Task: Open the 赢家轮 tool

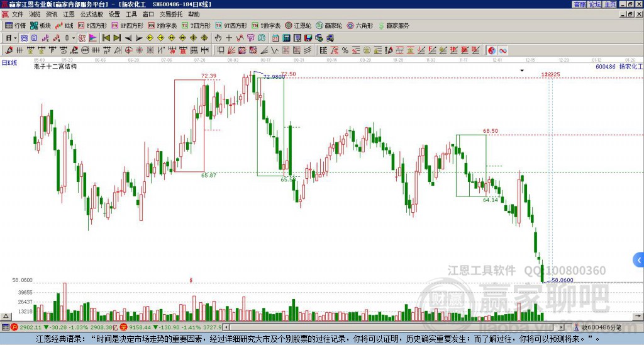Action: tap(329, 25)
